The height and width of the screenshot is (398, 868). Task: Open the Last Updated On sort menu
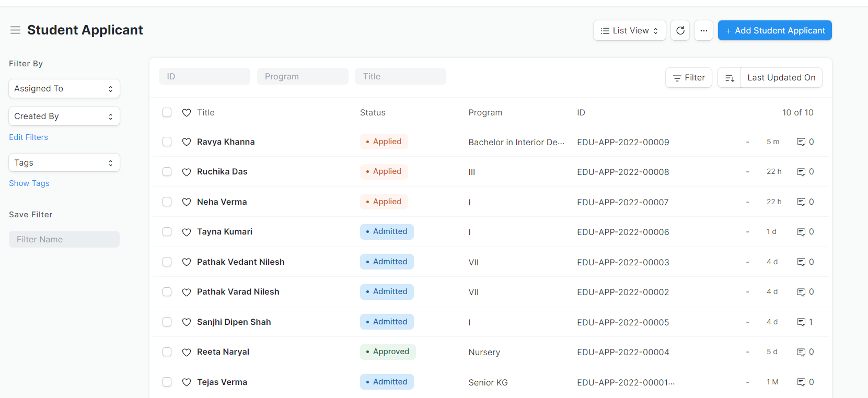(781, 78)
